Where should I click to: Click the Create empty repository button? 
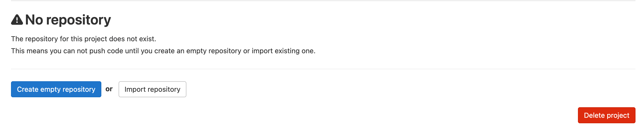(x=56, y=89)
